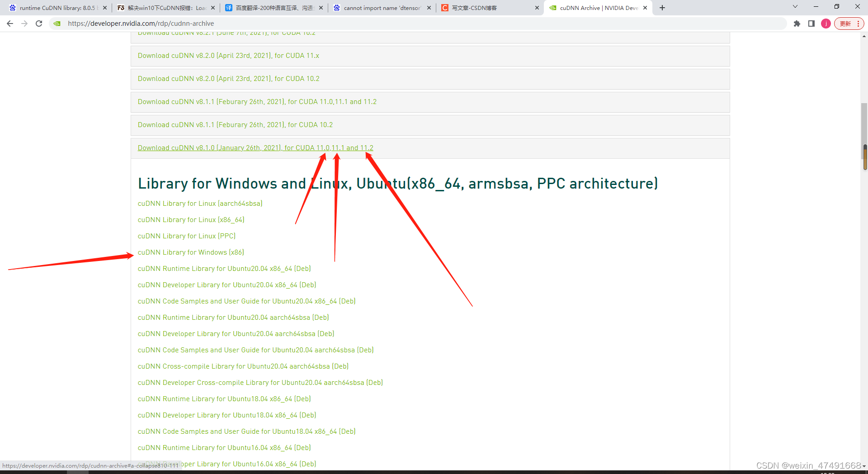Open cuDNN Developer Cross-compile Library link
868x474 pixels.
[260, 383]
